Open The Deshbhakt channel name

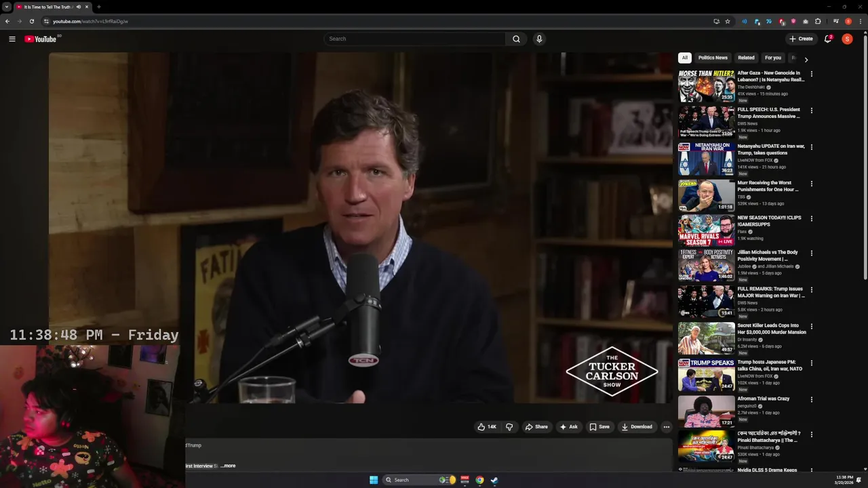point(751,87)
